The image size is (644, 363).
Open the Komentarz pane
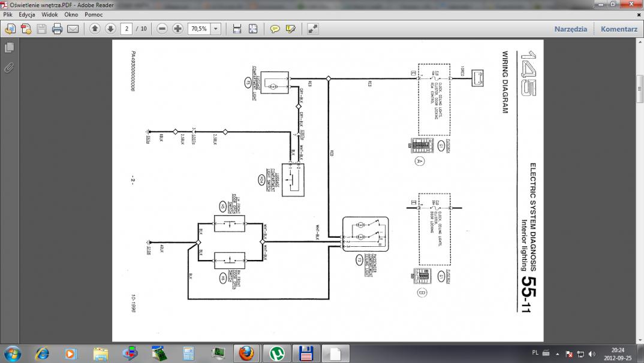coord(619,29)
